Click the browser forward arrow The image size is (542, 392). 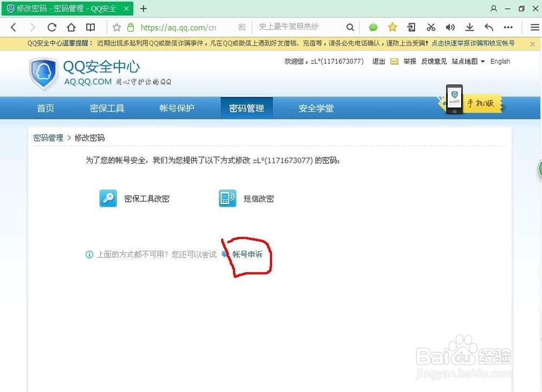click(33, 27)
